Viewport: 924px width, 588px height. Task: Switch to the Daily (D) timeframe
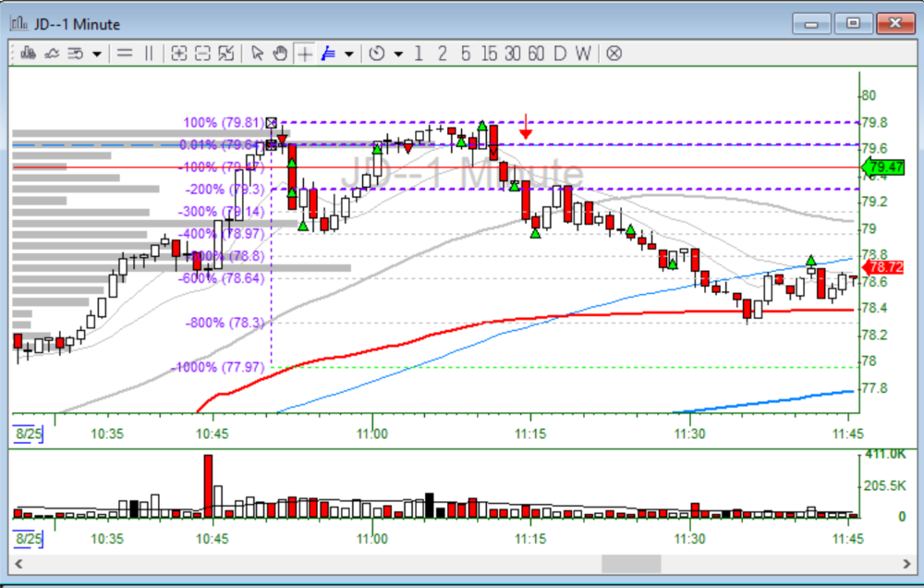559,54
